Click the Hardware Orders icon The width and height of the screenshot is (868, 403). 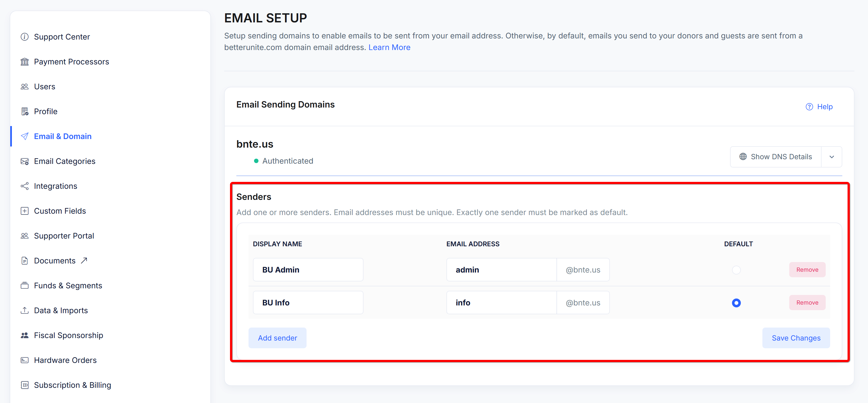(25, 360)
